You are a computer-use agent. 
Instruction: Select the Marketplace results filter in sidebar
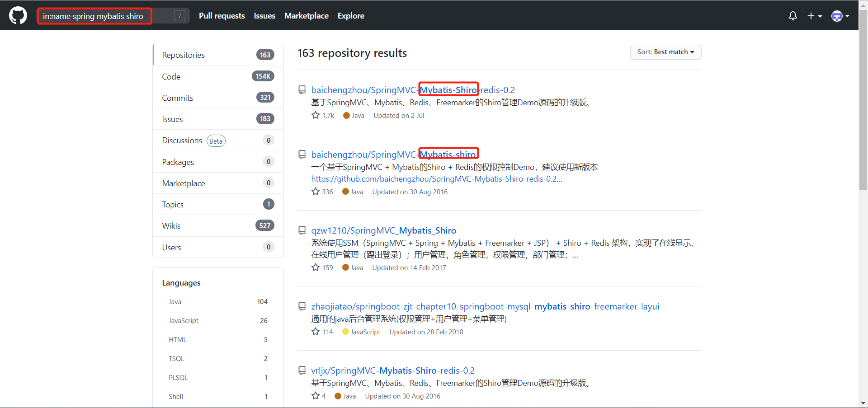pyautogui.click(x=218, y=183)
